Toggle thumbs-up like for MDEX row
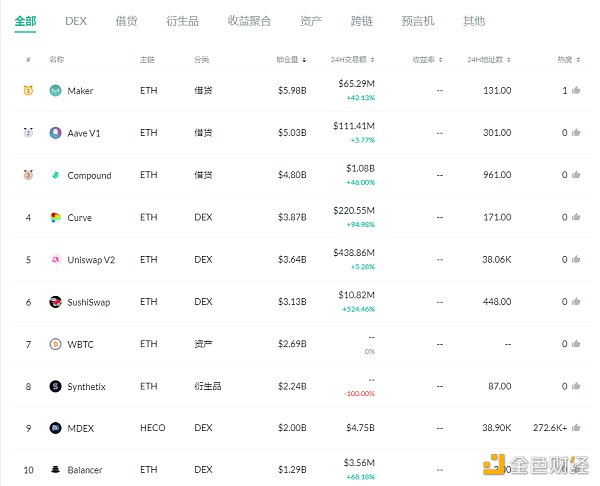 tap(576, 428)
